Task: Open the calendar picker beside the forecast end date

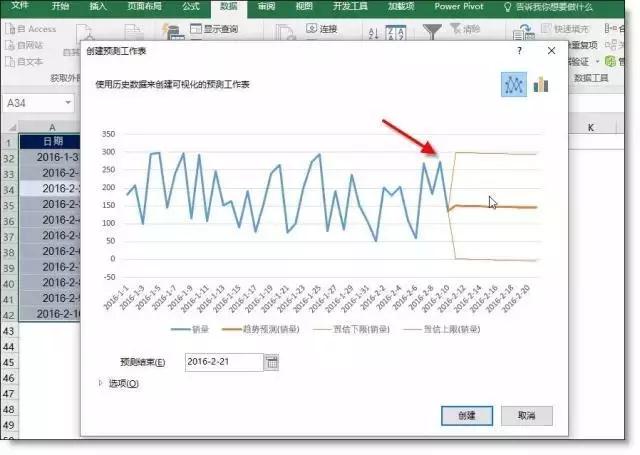Action: point(271,362)
